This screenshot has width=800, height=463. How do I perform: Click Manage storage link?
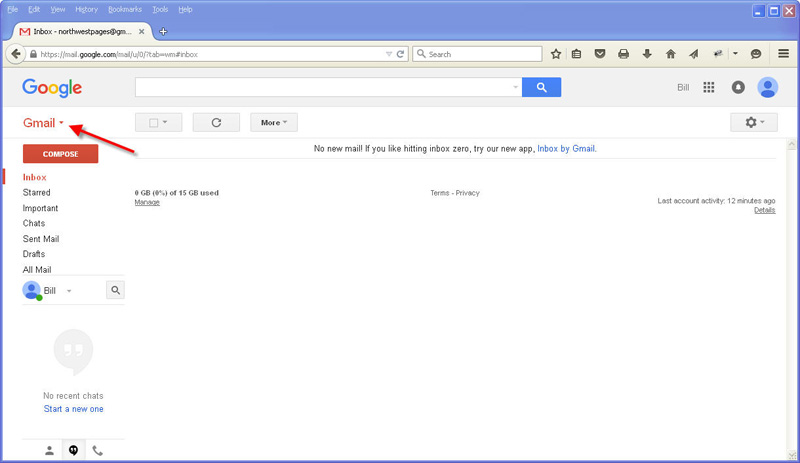pyautogui.click(x=147, y=202)
